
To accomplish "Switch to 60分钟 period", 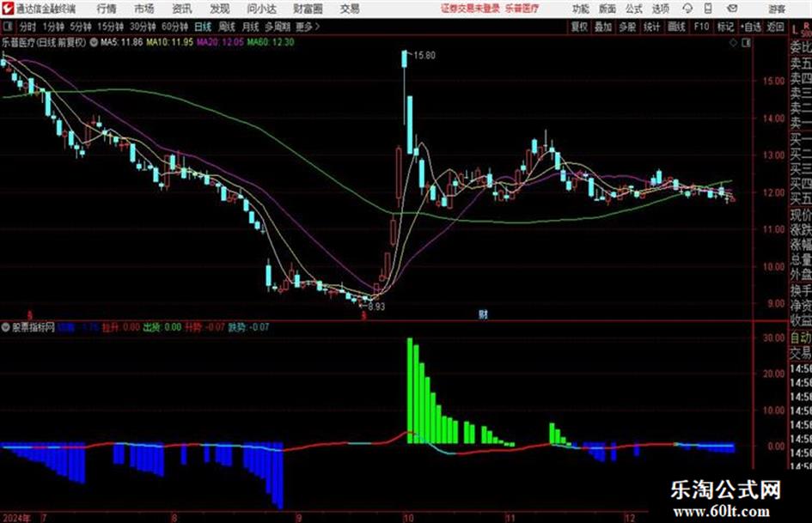I will (x=174, y=27).
